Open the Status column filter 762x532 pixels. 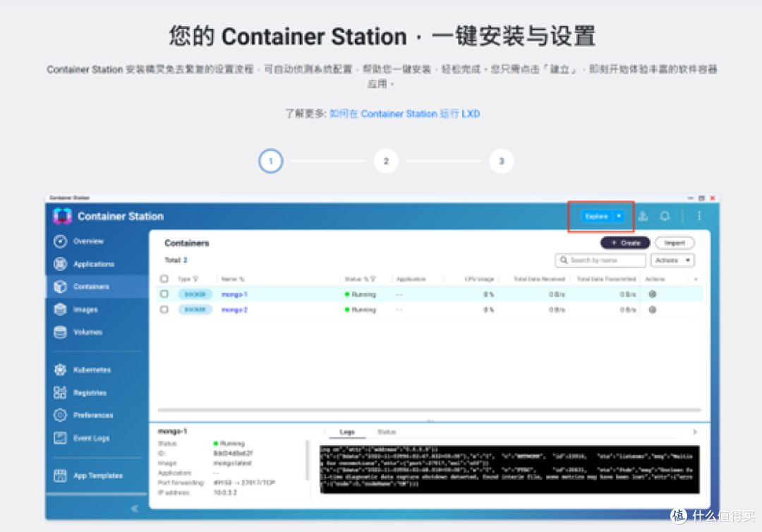373,279
